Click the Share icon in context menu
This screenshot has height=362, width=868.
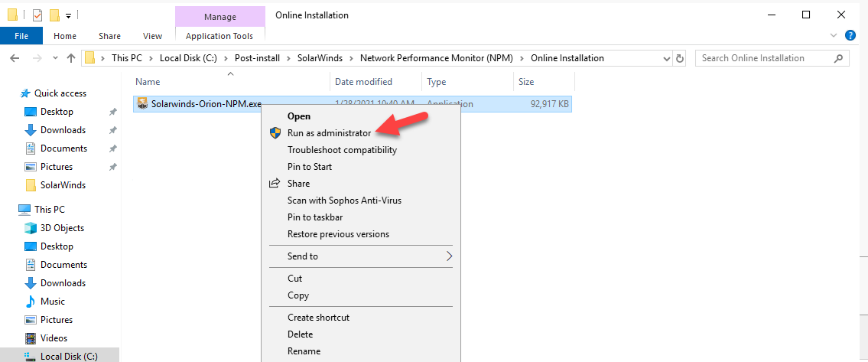(x=275, y=184)
